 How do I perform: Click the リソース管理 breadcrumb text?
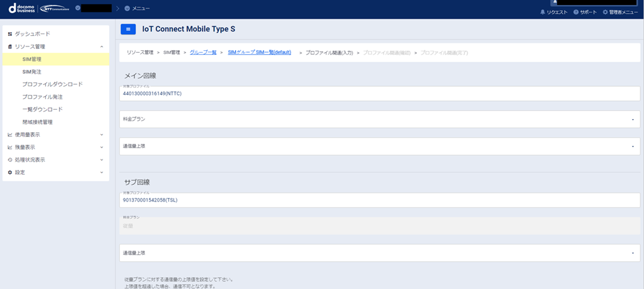[x=140, y=53]
